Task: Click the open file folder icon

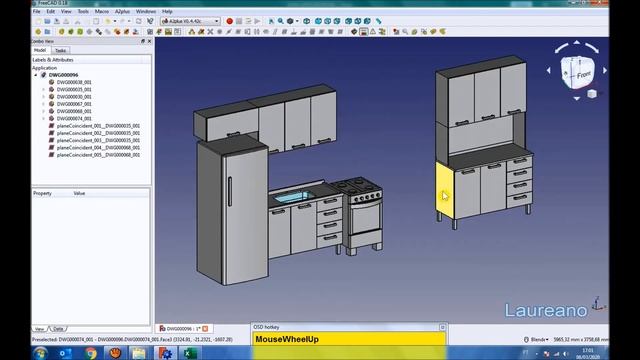Action: [x=47, y=21]
